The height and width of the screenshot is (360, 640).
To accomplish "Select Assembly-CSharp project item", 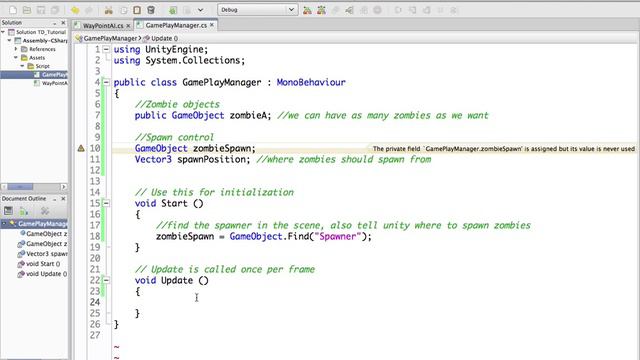I will point(41,40).
